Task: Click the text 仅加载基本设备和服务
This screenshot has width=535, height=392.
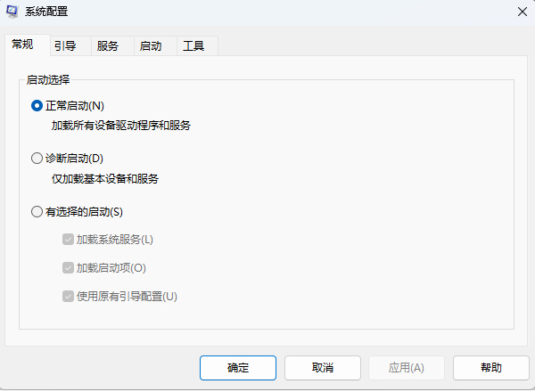Action: (x=105, y=178)
